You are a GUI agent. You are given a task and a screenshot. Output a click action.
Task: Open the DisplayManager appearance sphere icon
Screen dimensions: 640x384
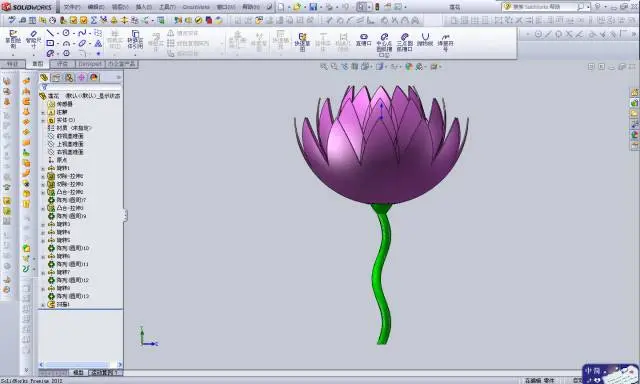(x=94, y=78)
